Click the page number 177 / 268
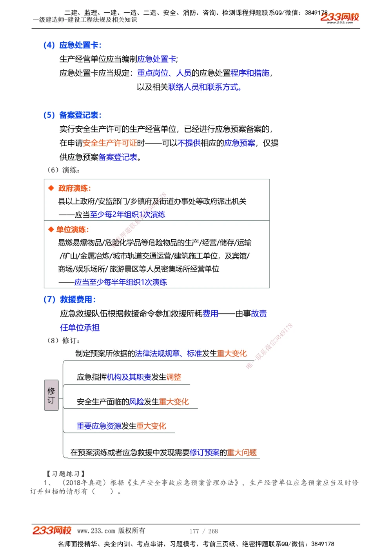392x555 pixels. (x=204, y=531)
